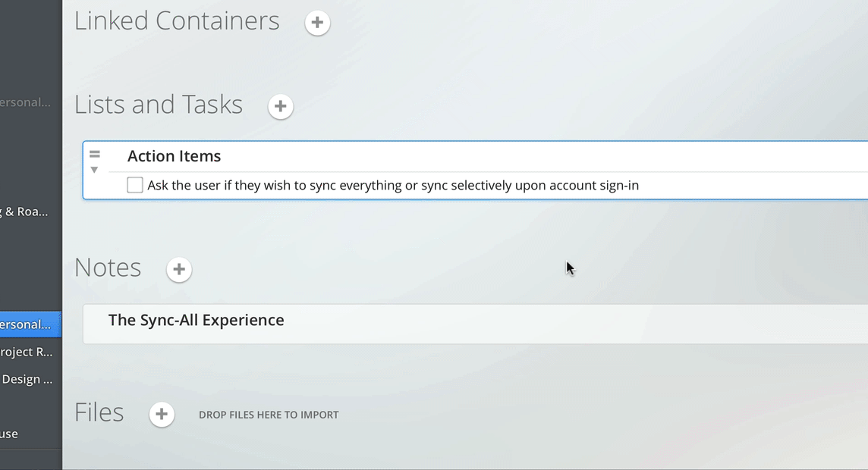Open the 'Design ...' sidebar item

tap(27, 379)
